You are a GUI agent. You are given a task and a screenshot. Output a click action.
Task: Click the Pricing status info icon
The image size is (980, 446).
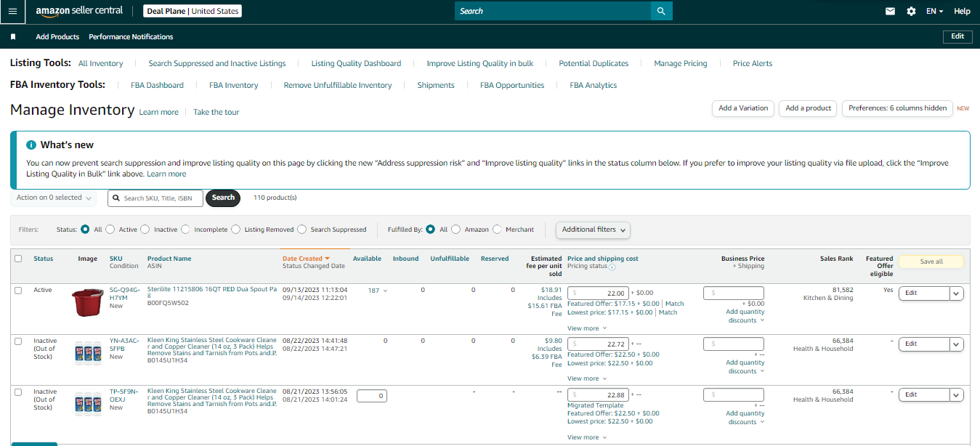612,267
